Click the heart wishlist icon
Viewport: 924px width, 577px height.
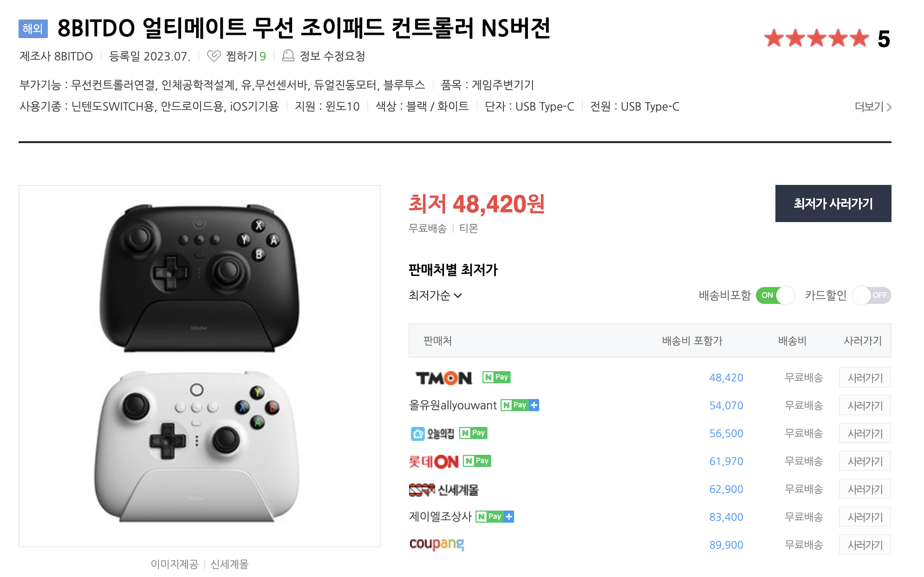tap(214, 56)
